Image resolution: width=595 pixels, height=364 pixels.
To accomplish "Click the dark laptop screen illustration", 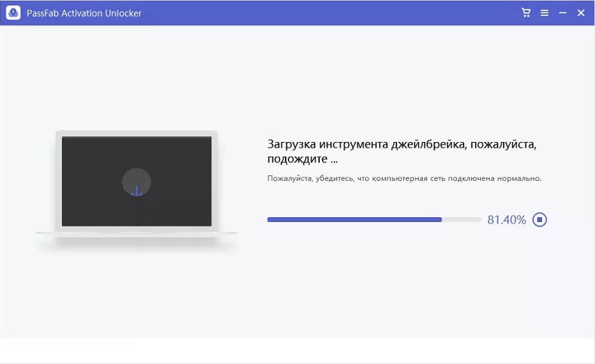I will 91,167.
